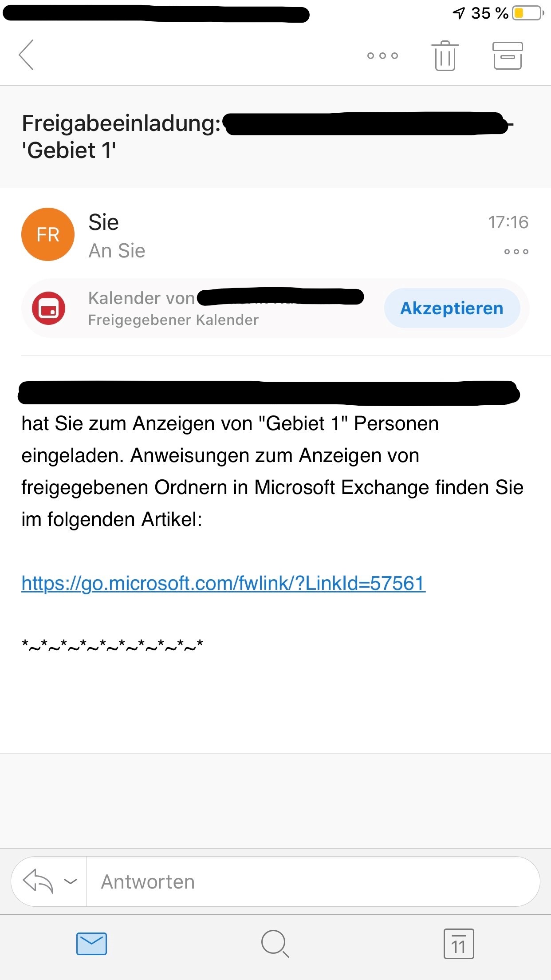Expand the recipients line An Sie
The image size is (551, 980).
(x=117, y=251)
